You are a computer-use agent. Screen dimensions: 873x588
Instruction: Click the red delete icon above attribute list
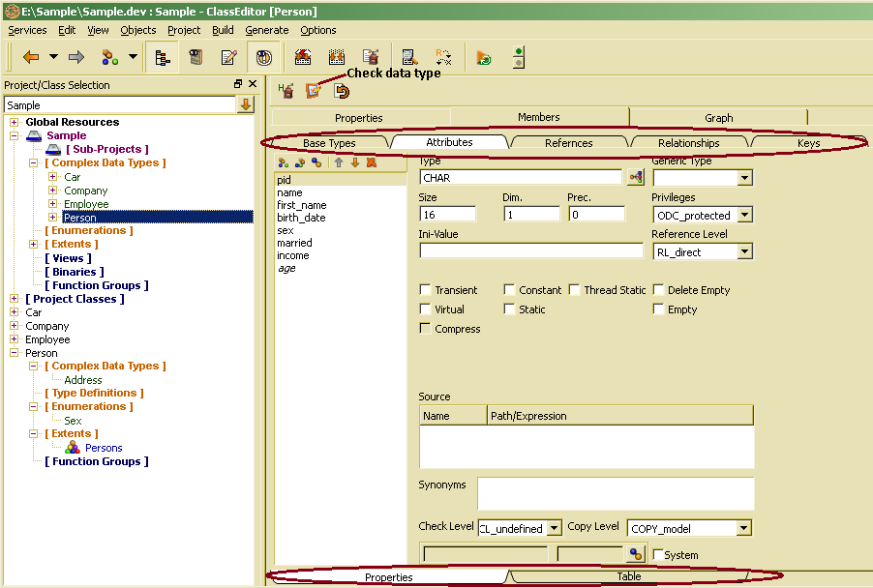[372, 162]
